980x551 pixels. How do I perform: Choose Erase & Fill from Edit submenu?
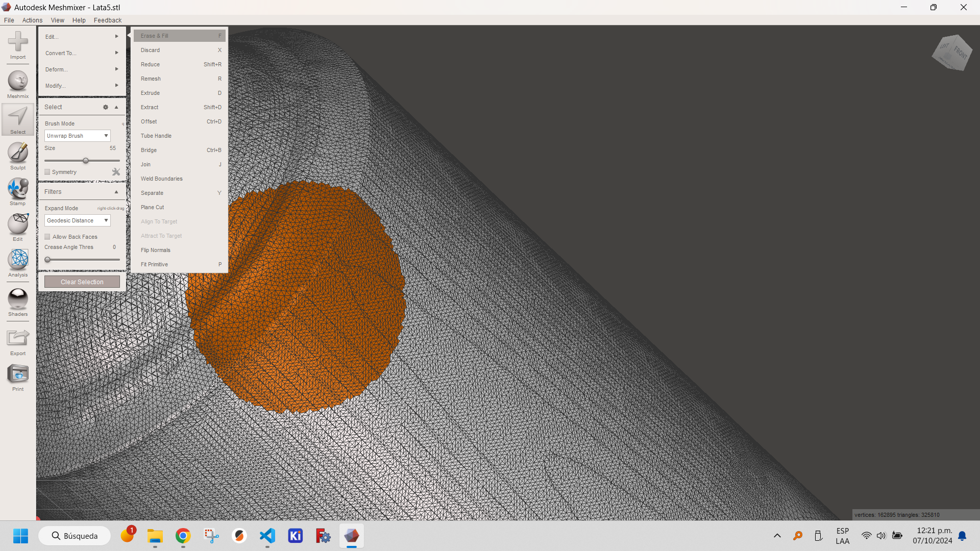[180, 36]
